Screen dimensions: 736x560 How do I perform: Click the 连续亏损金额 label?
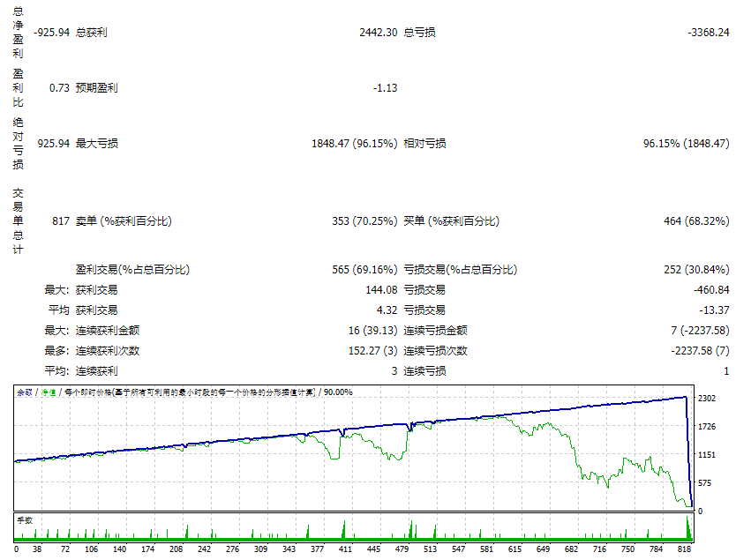(436, 330)
